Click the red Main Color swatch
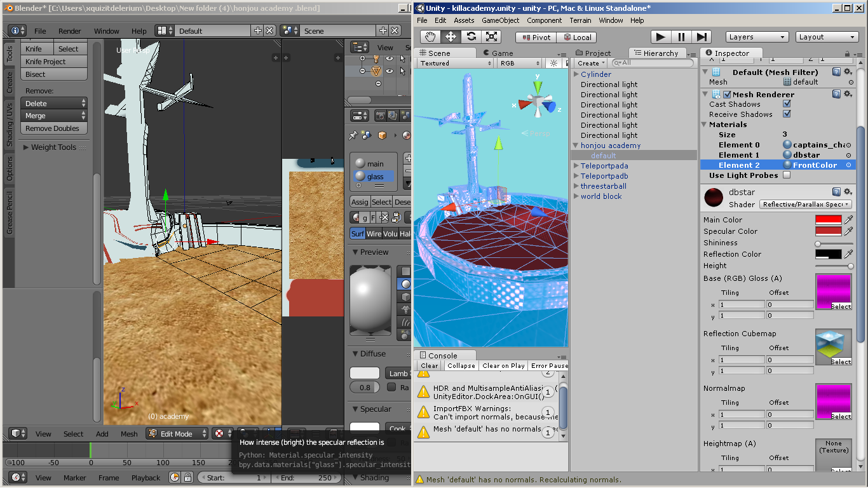Screen dimensions: 868x488 (829, 220)
